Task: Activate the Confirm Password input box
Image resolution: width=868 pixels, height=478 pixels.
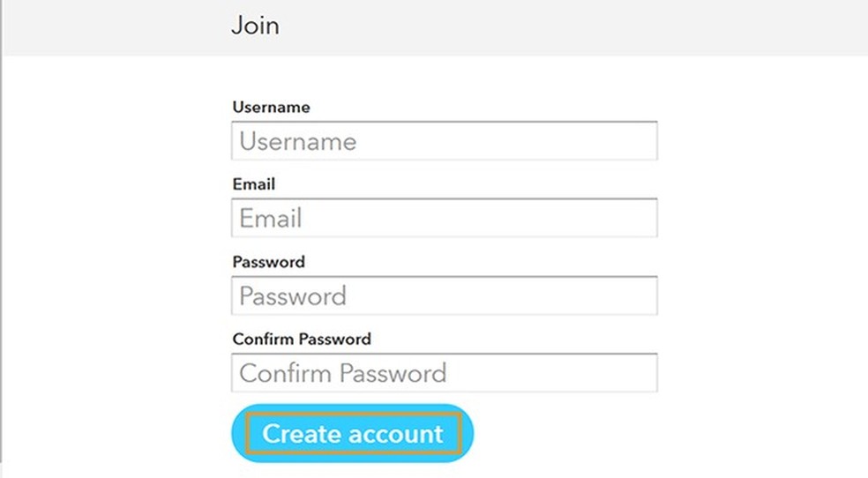Action: [x=444, y=372]
